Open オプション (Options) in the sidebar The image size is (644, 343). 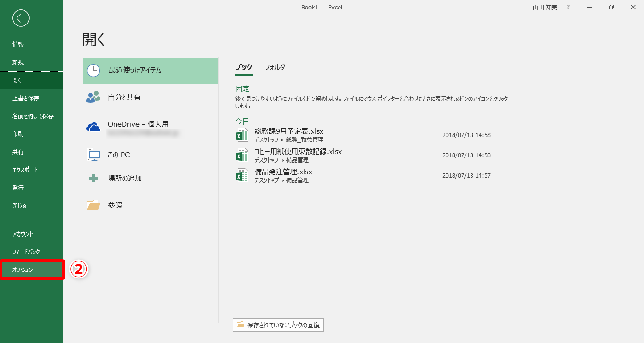click(32, 269)
